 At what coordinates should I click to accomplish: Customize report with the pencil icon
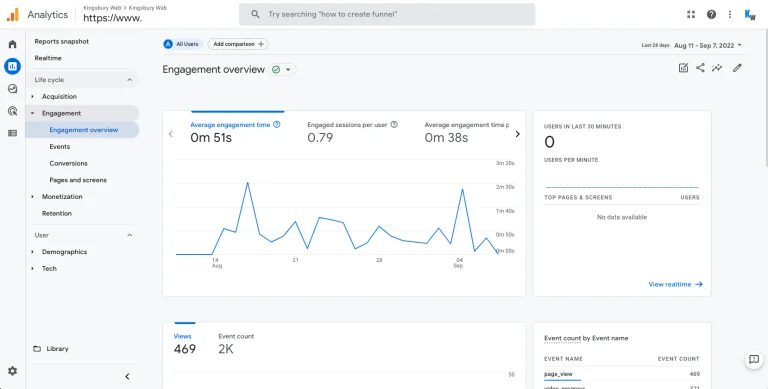(737, 68)
